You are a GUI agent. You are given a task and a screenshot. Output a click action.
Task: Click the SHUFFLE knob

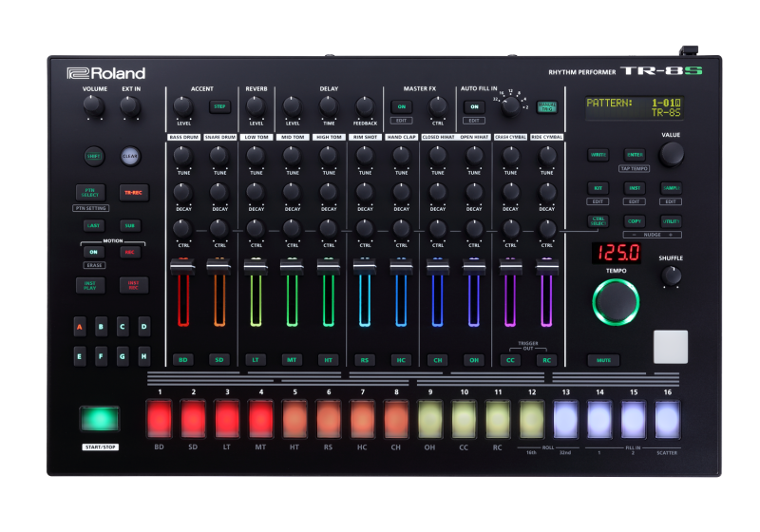[672, 276]
